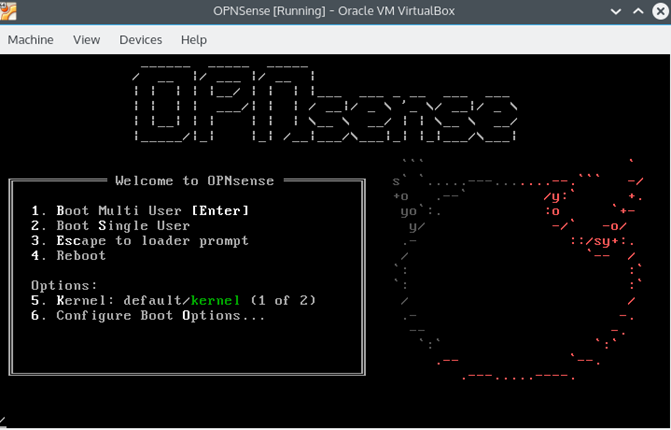Click the window title text OPNSense [Running]

[x=336, y=11]
